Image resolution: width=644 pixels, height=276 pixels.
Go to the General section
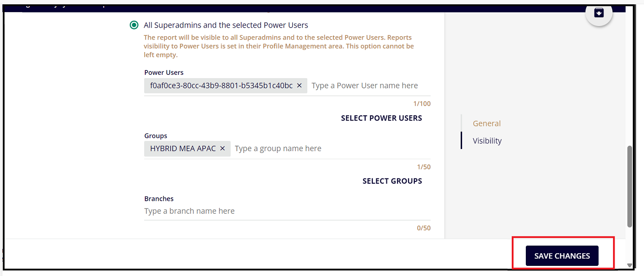click(x=487, y=124)
